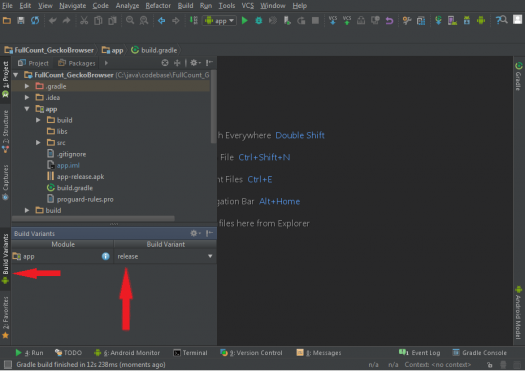The width and height of the screenshot is (525, 372).
Task: Click the Replace icon in toolbar
Action: (x=144, y=21)
